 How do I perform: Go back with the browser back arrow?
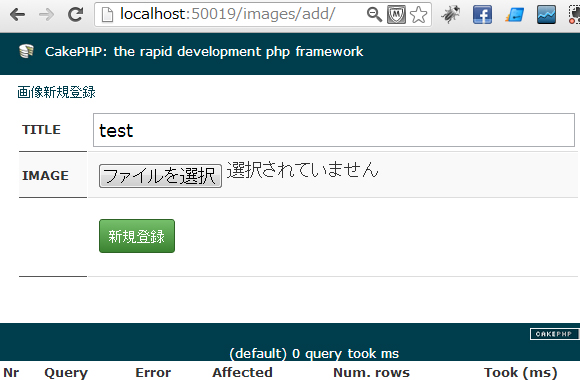17,15
